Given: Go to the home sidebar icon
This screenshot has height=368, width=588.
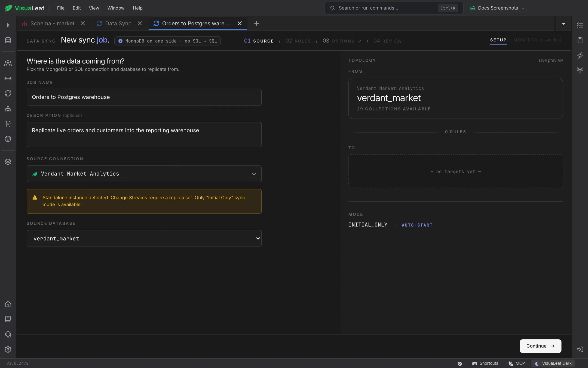Looking at the screenshot, I should coord(8,304).
